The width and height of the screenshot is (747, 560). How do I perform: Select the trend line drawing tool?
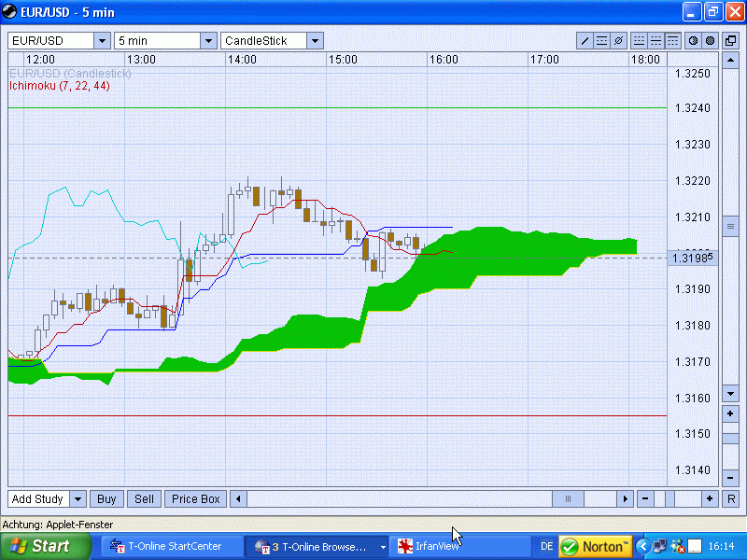click(x=585, y=41)
